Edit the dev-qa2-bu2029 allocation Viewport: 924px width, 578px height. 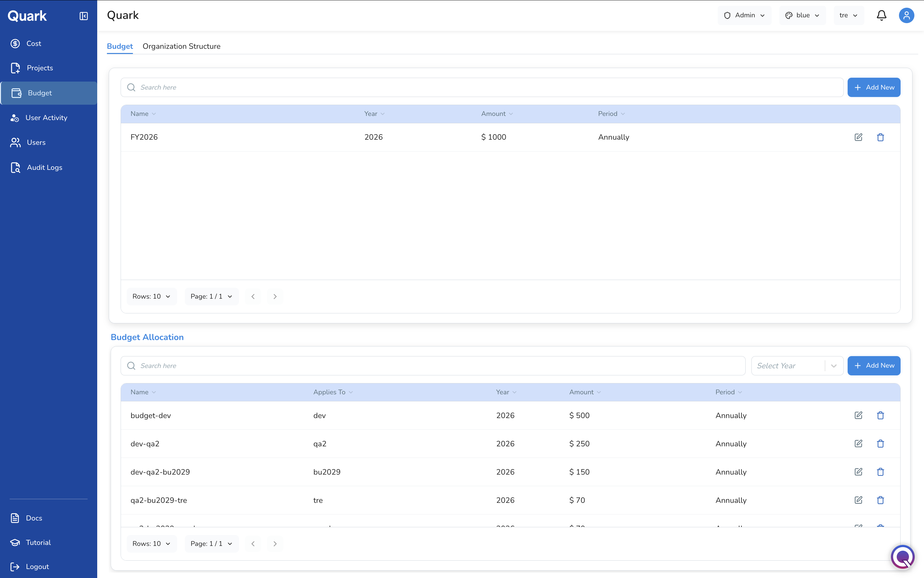(858, 472)
